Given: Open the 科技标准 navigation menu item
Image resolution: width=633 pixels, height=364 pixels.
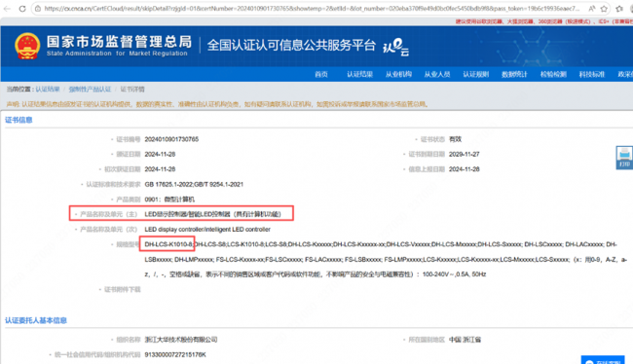Looking at the screenshot, I should (592, 74).
